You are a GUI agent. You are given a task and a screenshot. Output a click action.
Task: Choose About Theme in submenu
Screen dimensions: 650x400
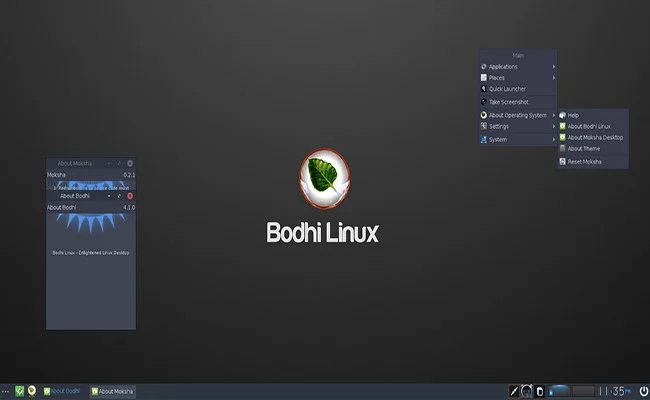click(593, 148)
